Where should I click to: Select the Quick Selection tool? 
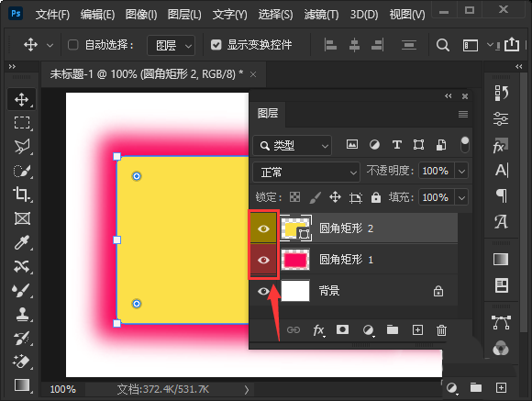(x=22, y=171)
